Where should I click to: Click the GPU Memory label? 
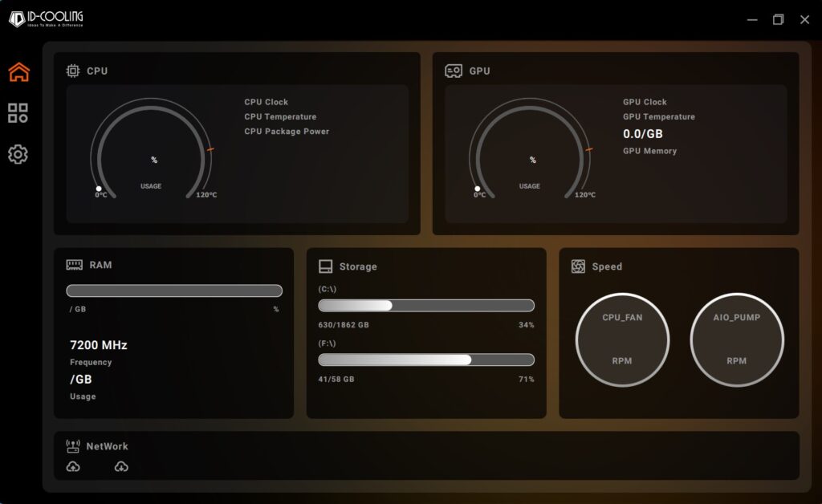(x=649, y=151)
